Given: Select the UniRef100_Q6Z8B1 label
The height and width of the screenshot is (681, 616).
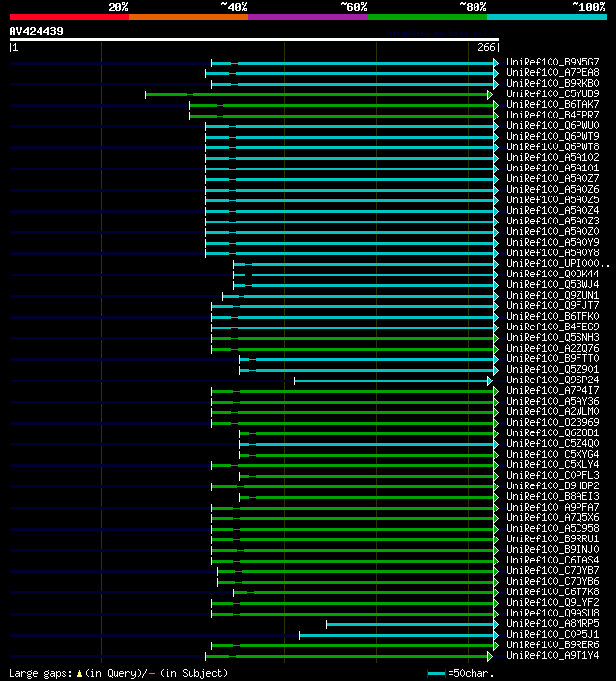Looking at the screenshot, I should (x=552, y=433).
